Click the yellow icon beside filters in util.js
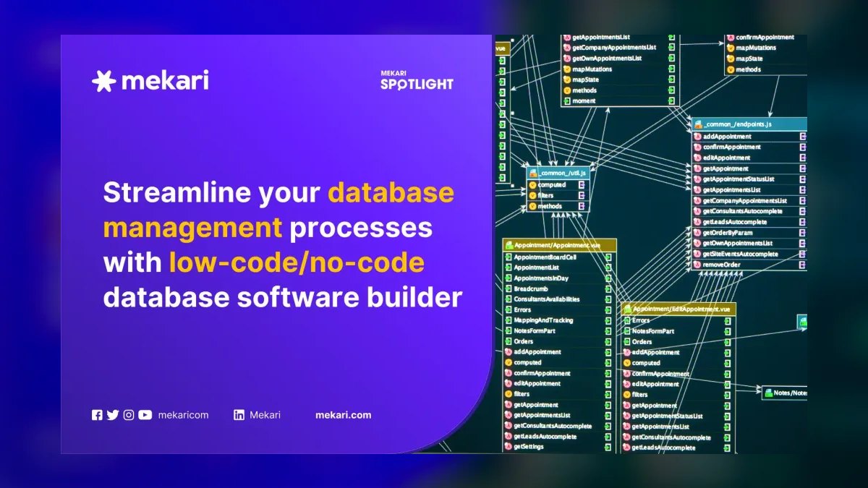 [532, 195]
